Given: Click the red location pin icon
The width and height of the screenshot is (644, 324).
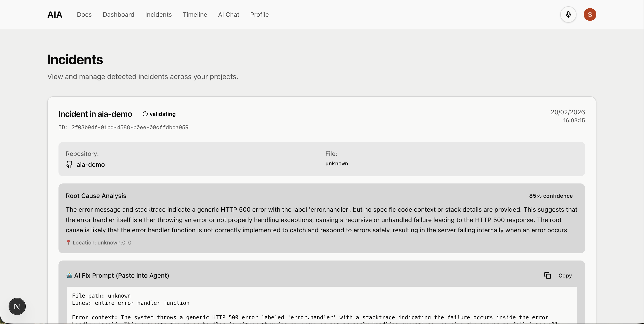Looking at the screenshot, I should click(x=68, y=242).
